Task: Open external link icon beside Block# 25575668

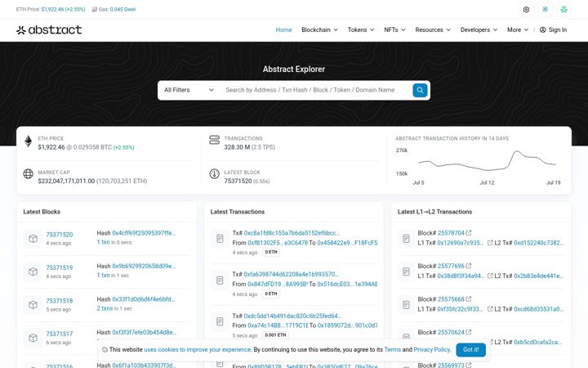Action: [469, 299]
